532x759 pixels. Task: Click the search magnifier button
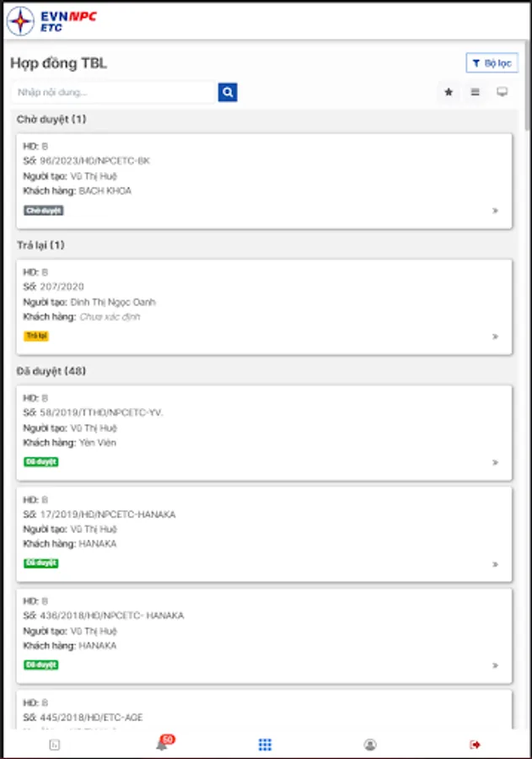[228, 93]
